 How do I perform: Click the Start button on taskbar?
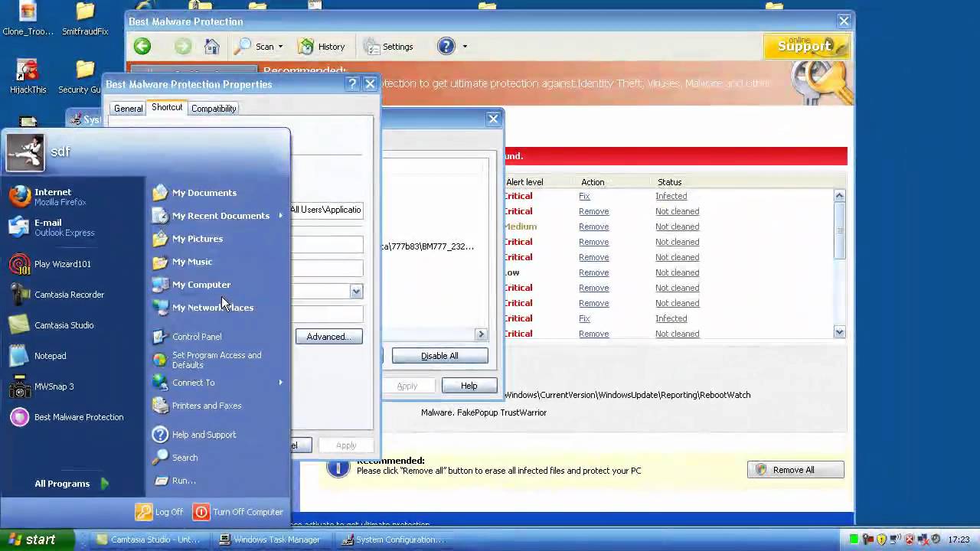(x=38, y=540)
